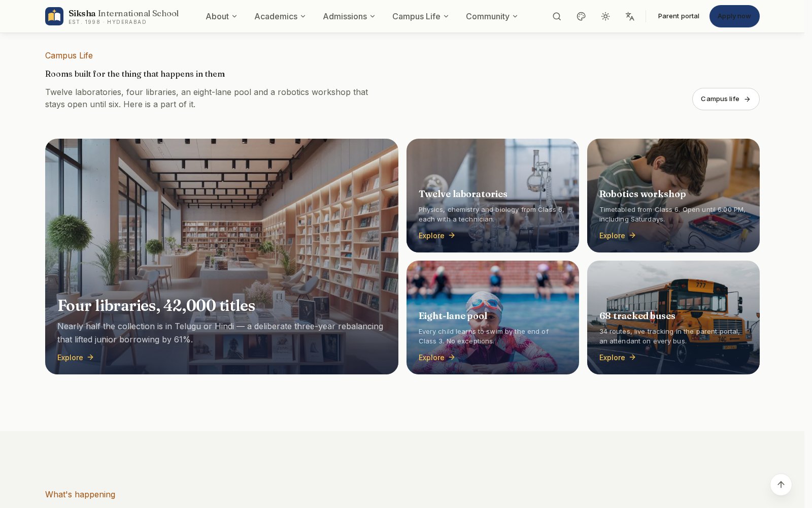This screenshot has width=812, height=508.
Task: Click the Siksha school logo icon
Action: coord(54,16)
